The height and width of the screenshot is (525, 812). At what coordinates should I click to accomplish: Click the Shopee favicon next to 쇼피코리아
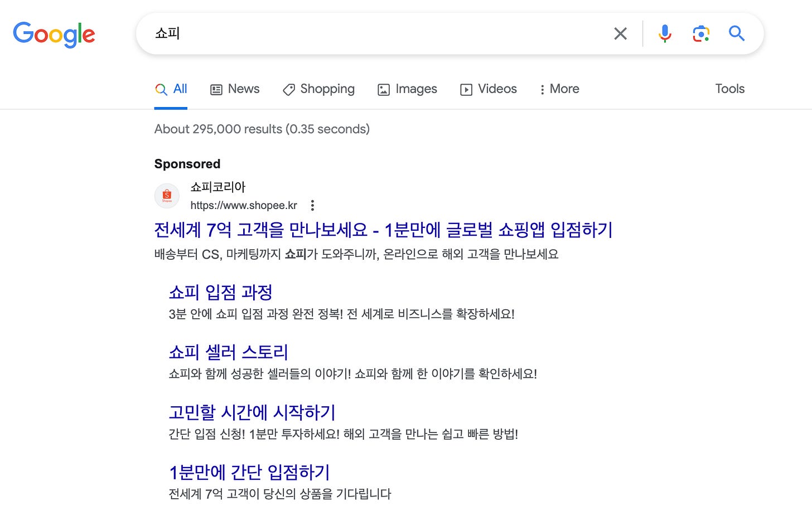pos(167,196)
